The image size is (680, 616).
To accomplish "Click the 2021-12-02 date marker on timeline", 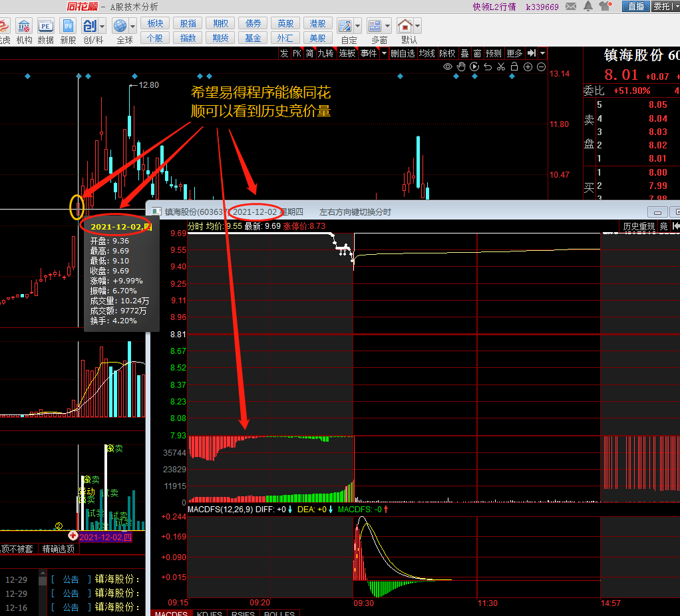I will coord(105,537).
